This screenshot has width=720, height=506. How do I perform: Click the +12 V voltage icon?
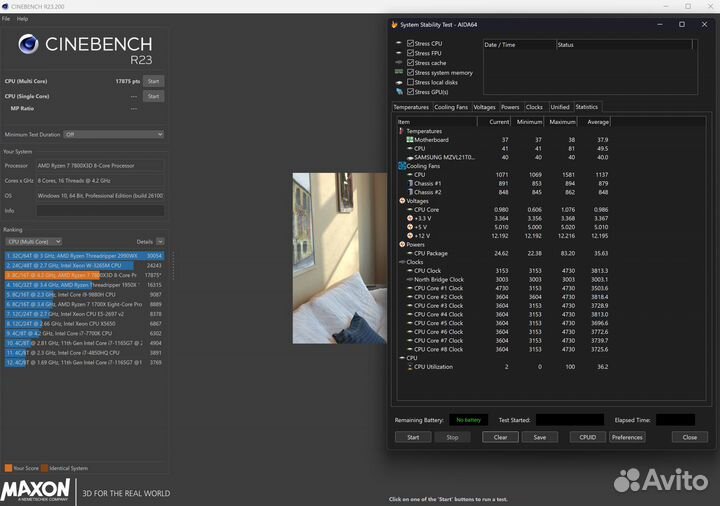click(x=410, y=236)
